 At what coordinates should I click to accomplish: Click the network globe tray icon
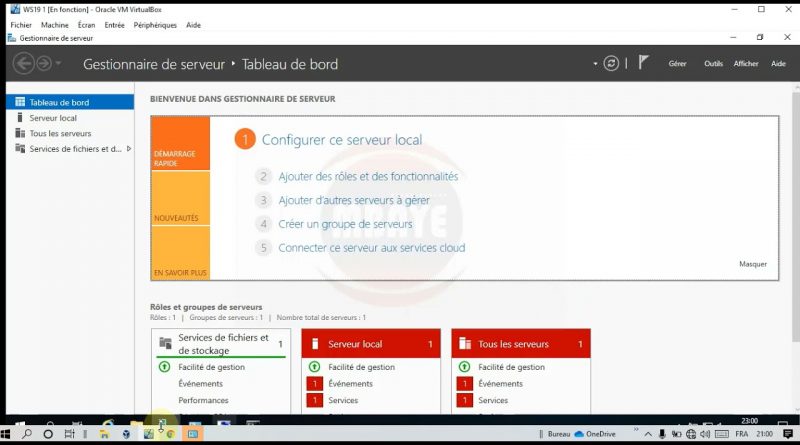click(691, 434)
